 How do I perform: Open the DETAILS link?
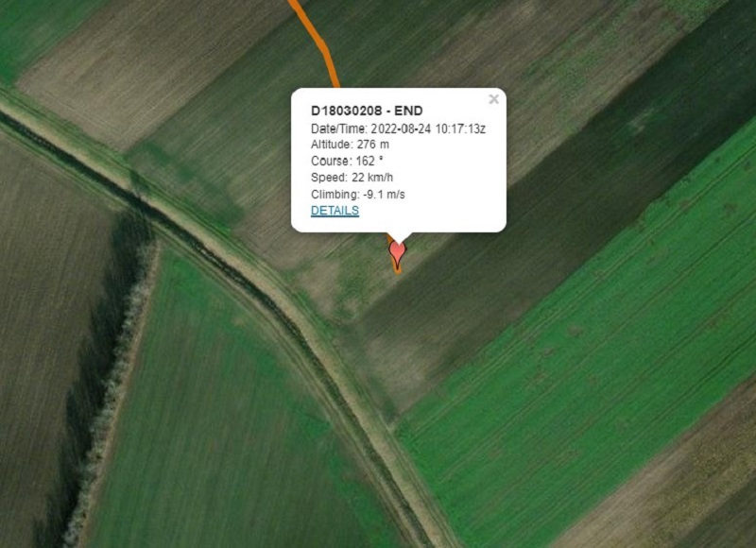pos(335,211)
